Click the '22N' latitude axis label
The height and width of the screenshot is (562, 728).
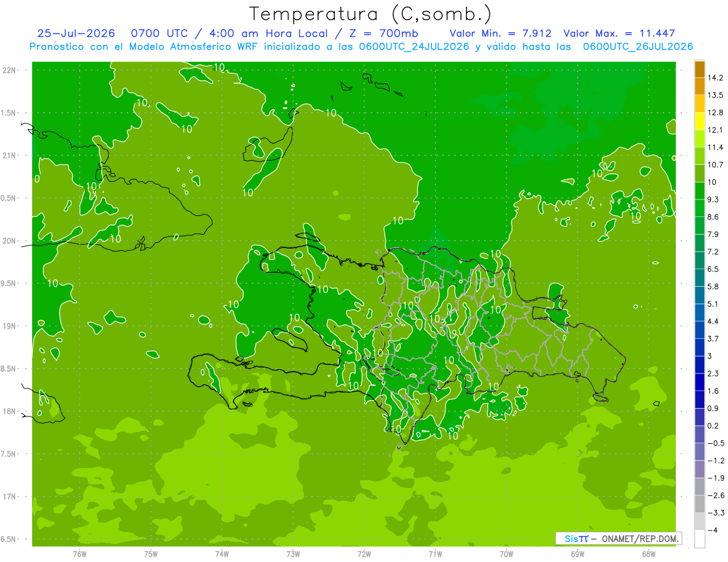tap(10, 70)
